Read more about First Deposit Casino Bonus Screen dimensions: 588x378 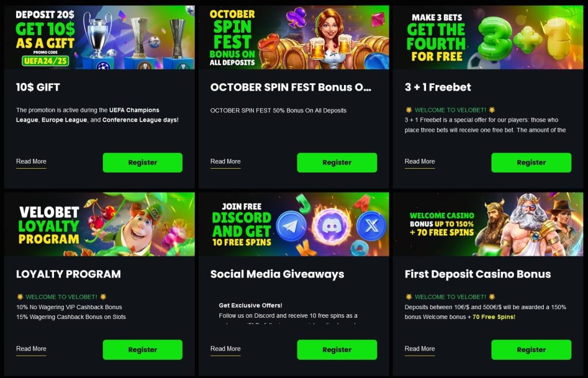[420, 349]
